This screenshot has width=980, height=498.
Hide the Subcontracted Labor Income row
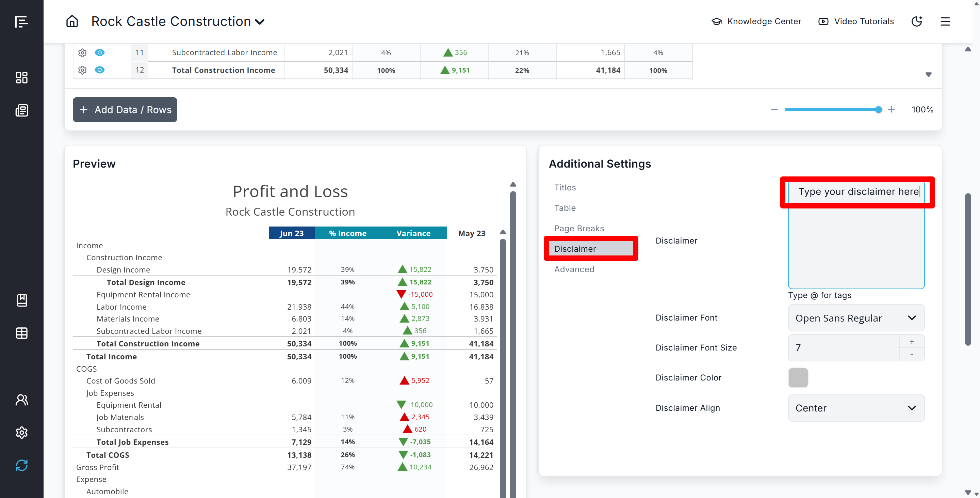pyautogui.click(x=100, y=52)
